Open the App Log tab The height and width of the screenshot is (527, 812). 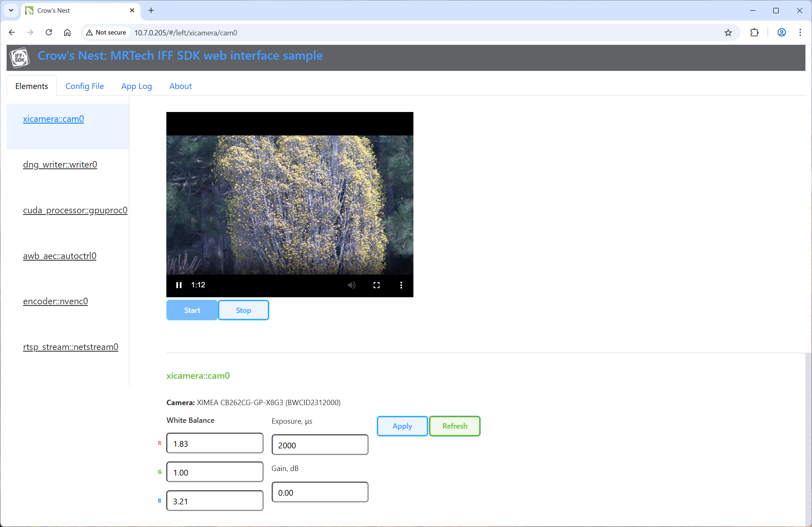tap(136, 86)
